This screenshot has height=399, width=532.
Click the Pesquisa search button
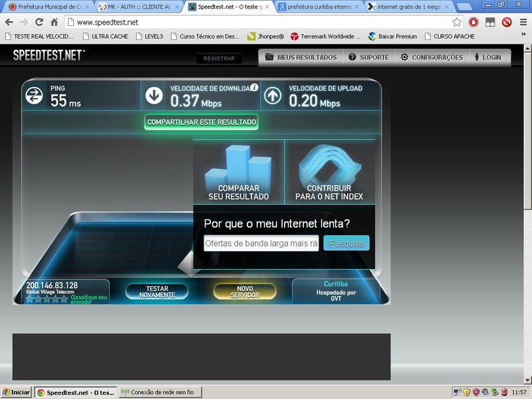coord(346,243)
